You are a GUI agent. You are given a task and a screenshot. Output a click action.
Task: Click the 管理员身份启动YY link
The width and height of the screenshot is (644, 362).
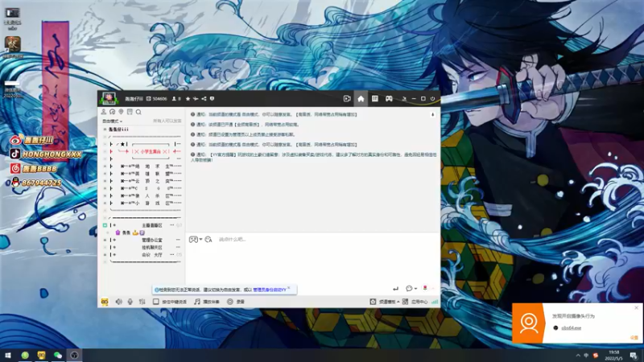click(x=270, y=290)
